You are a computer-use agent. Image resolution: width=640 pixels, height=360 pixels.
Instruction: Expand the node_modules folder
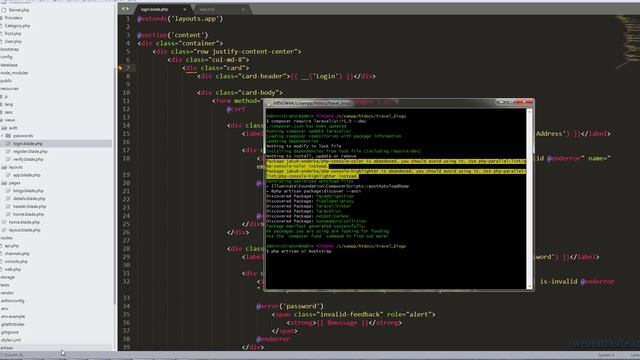(x=14, y=73)
